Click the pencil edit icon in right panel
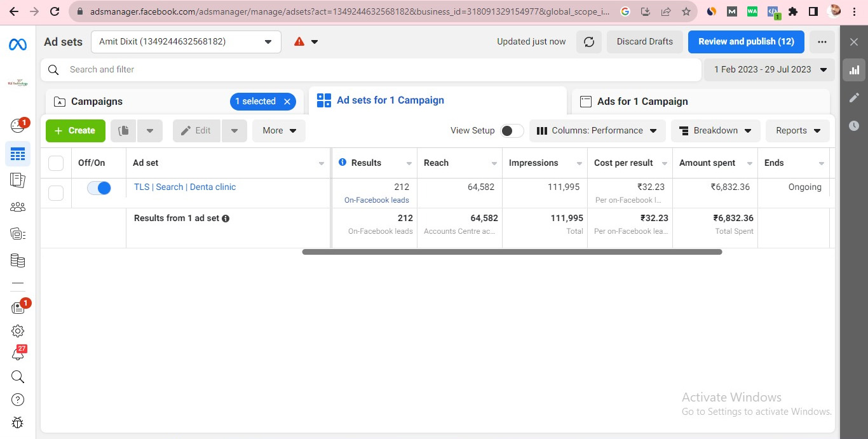868x439 pixels. click(854, 98)
